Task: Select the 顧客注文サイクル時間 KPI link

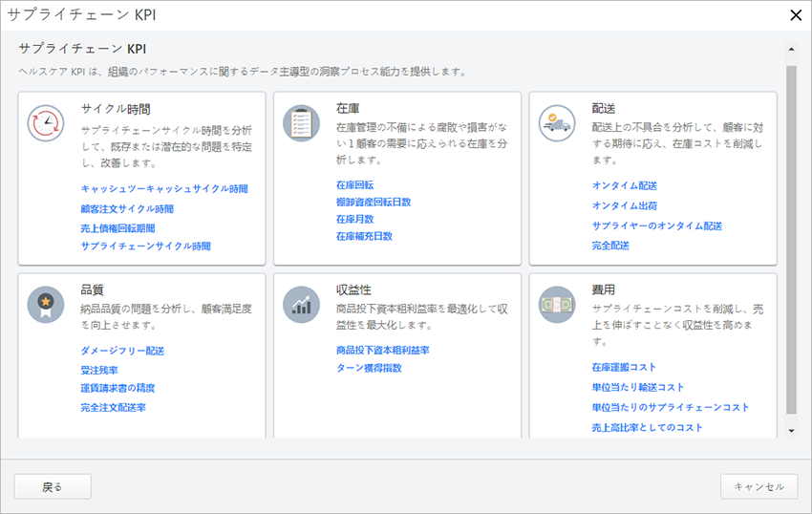Action: pyautogui.click(x=127, y=208)
